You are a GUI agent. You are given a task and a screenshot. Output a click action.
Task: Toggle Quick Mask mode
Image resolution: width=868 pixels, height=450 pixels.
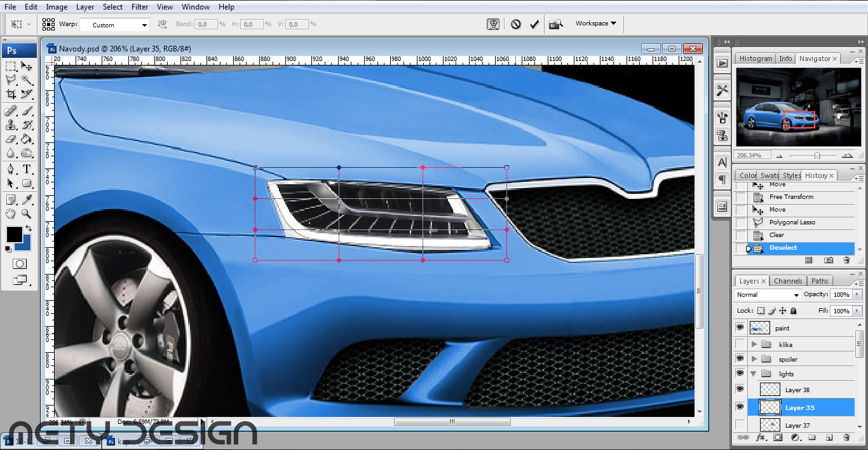click(x=19, y=263)
